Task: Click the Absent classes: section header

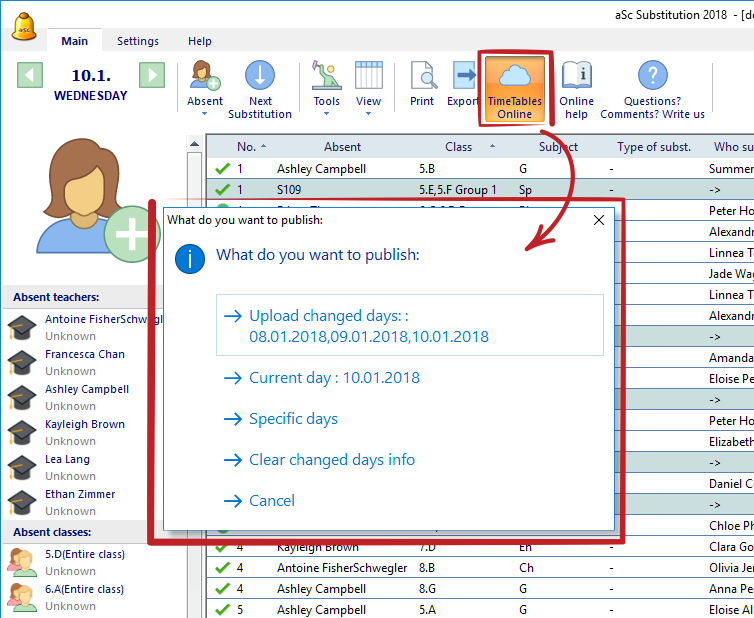Action: [52, 532]
